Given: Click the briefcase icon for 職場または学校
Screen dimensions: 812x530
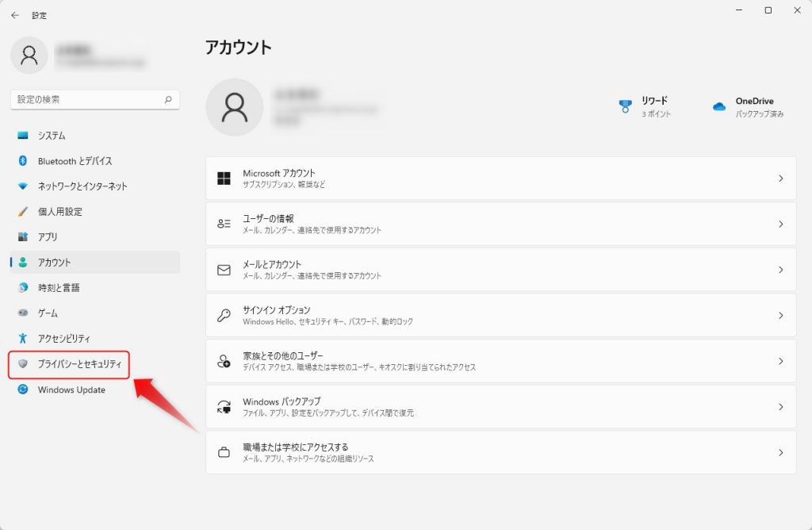Looking at the screenshot, I should point(224,452).
